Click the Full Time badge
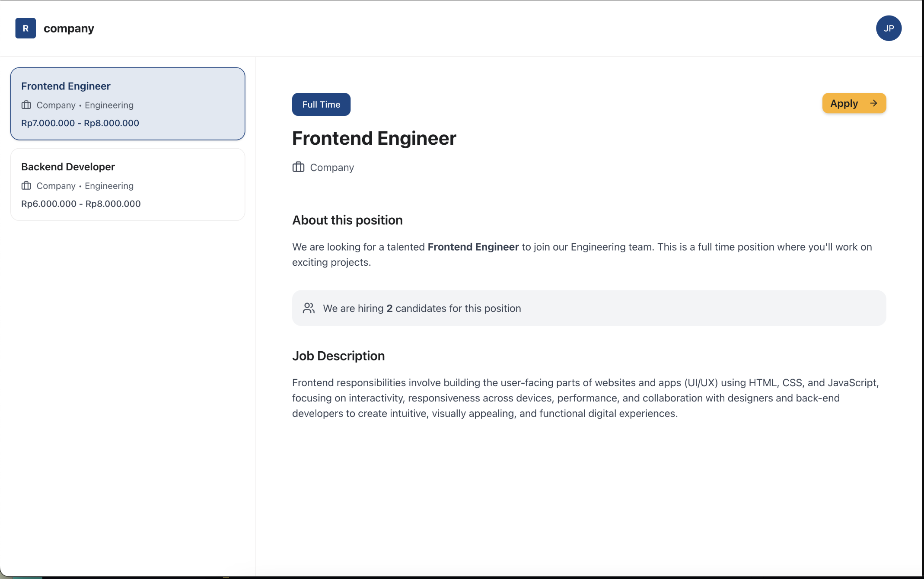The height and width of the screenshot is (579, 924). [x=321, y=105]
